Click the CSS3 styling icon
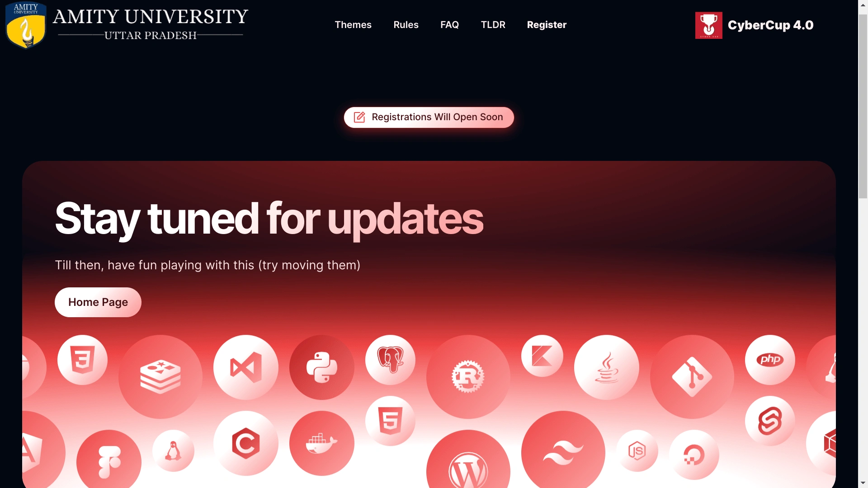 82,360
